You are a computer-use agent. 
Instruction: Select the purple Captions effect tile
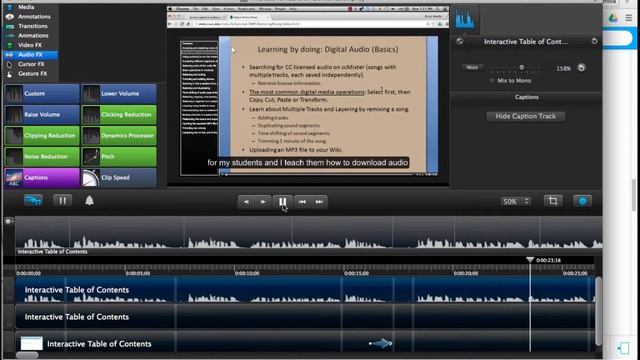click(42, 178)
